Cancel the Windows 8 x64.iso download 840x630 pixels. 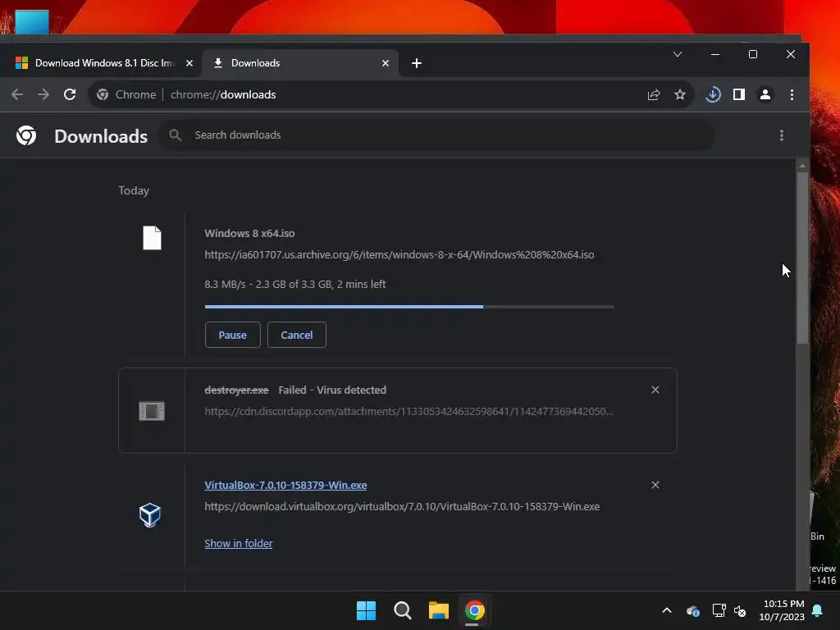pos(297,335)
